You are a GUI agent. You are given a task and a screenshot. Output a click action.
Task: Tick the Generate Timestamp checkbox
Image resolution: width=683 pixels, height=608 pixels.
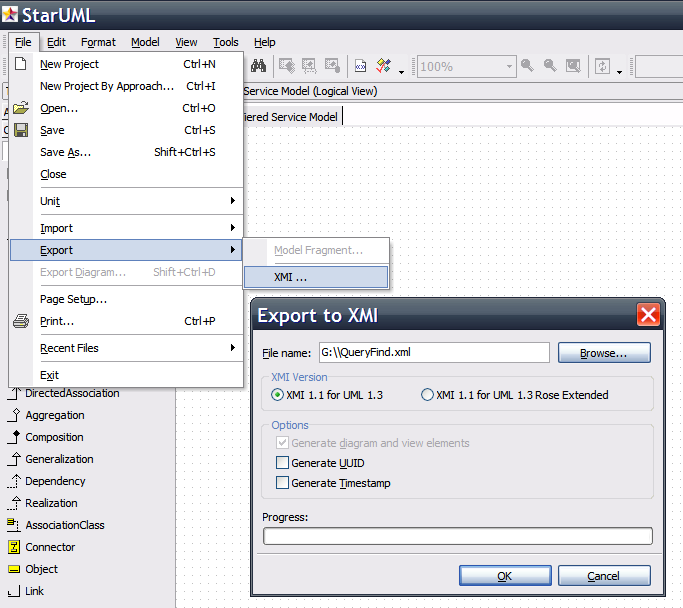(282, 483)
